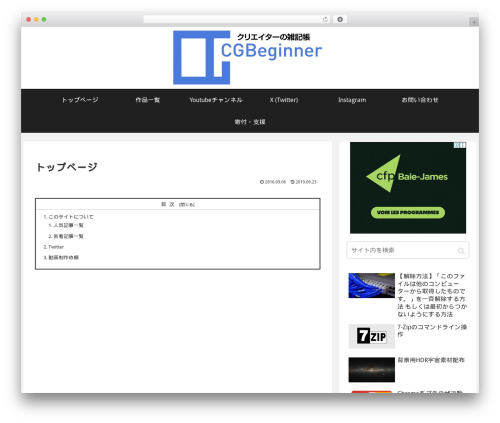Click the cfp Bale-James ad banner
The width and height of the screenshot is (500, 423).
click(x=408, y=188)
